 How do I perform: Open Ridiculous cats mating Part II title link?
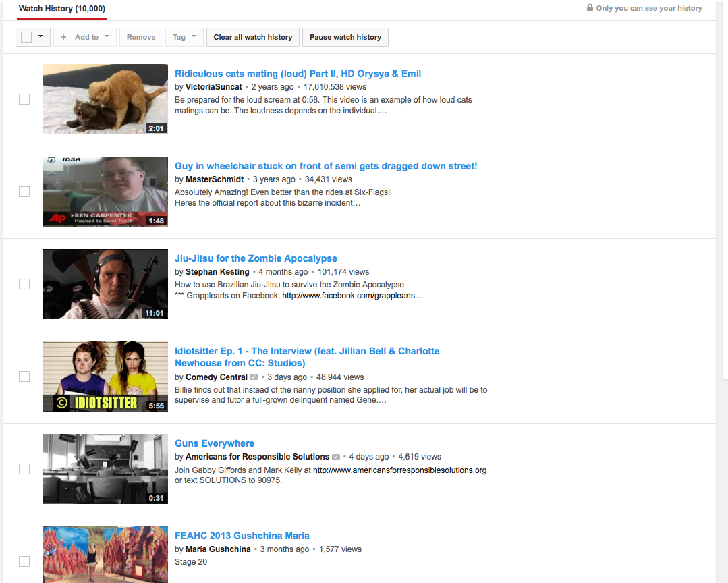(298, 74)
